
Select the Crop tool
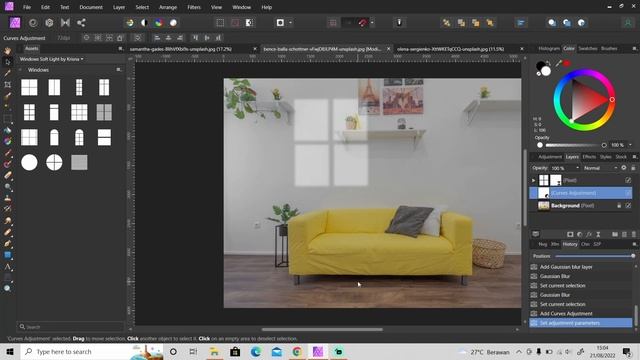[7, 84]
